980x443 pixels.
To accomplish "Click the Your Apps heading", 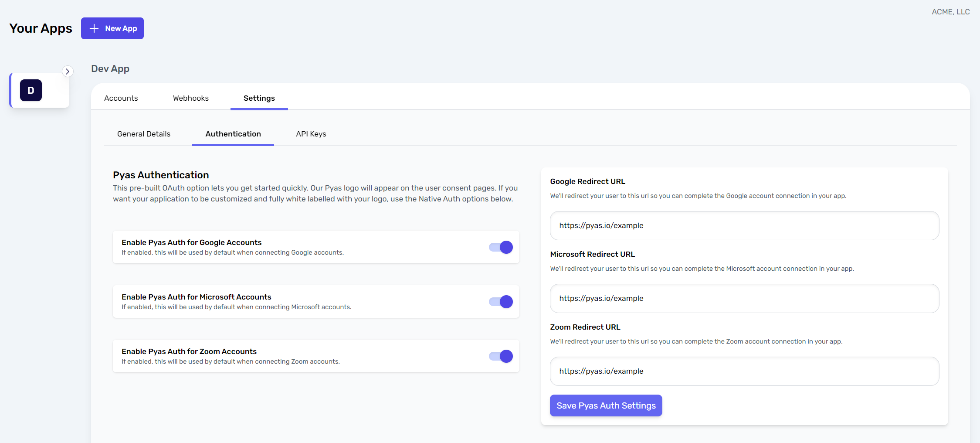I will (41, 28).
